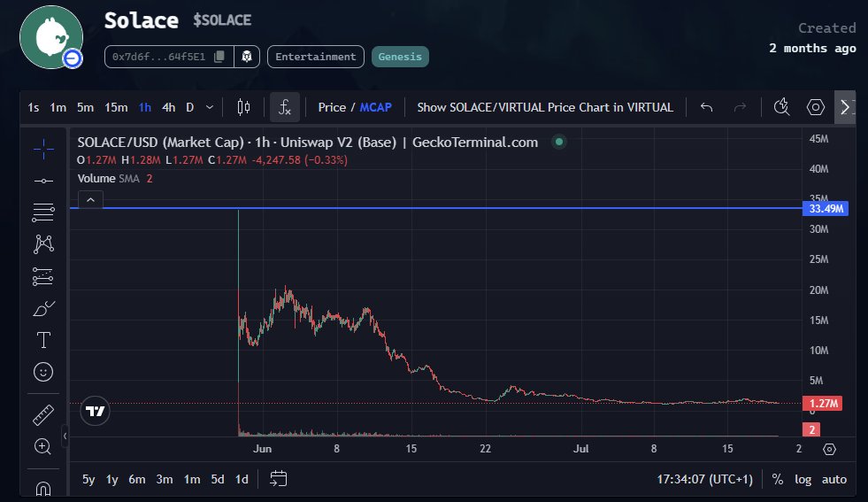Click the Genesis badge
Viewport: 868px width, 502px height.
click(x=400, y=57)
